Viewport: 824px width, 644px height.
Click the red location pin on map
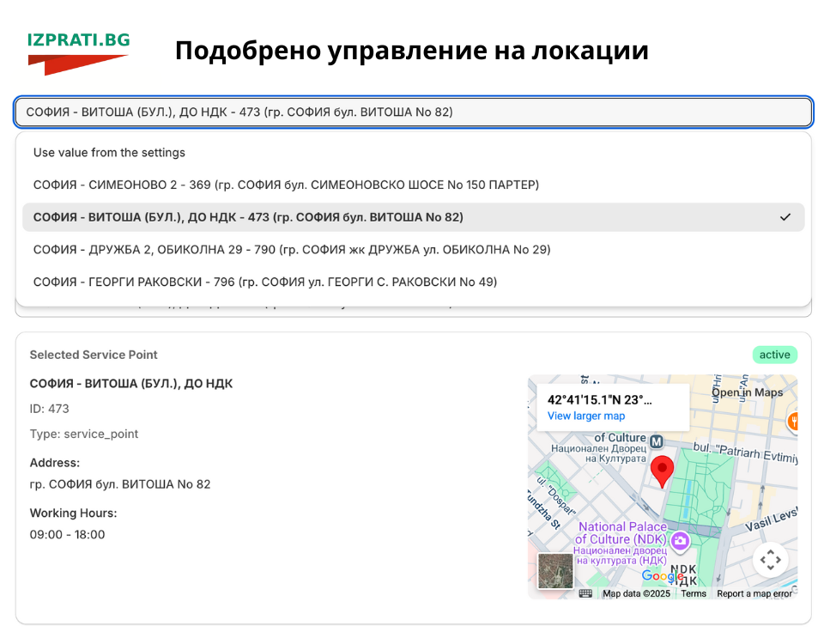click(661, 471)
